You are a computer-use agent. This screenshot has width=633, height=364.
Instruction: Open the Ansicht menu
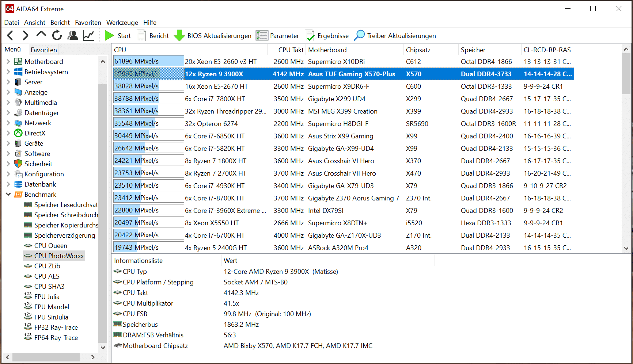pos(35,22)
